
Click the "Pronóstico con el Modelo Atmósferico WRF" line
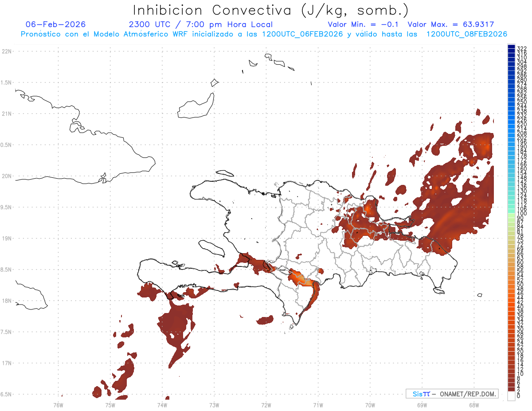[264, 34]
